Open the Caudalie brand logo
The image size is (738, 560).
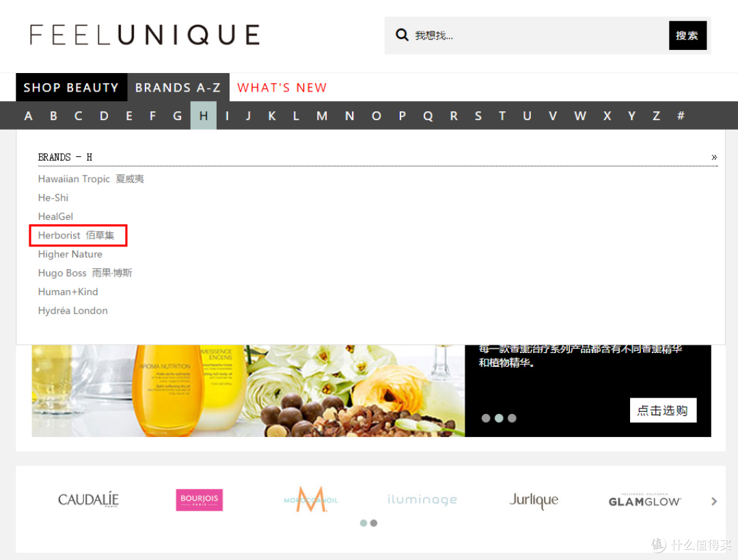[x=88, y=499]
